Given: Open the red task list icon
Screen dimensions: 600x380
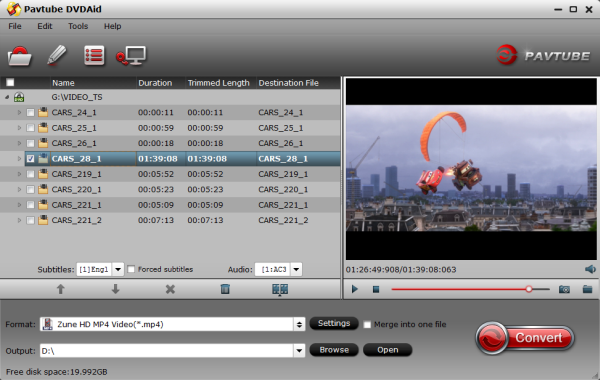Looking at the screenshot, I should [94, 56].
